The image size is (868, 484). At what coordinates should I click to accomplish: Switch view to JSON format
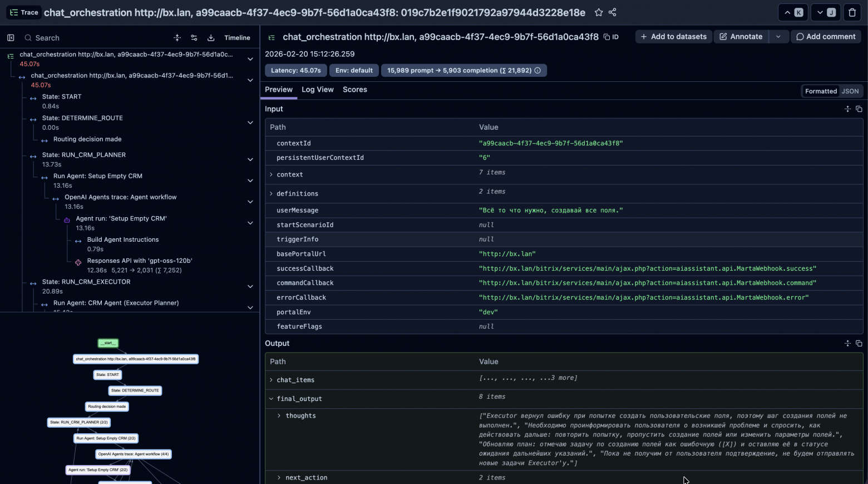850,91
